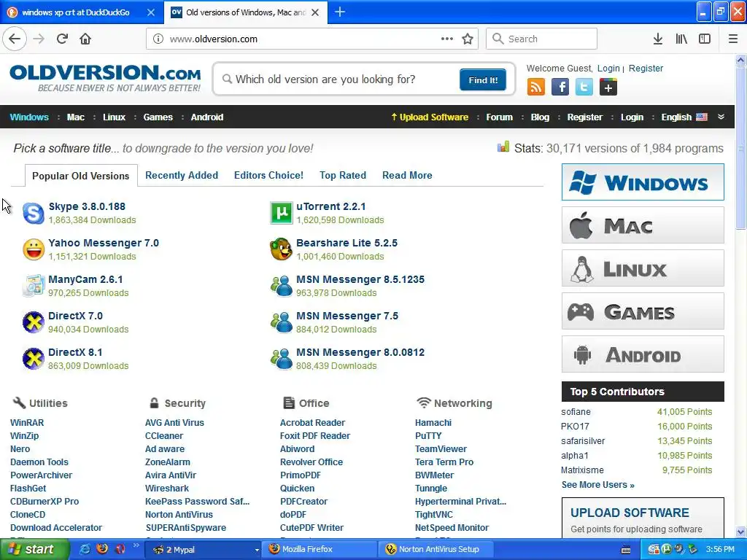The height and width of the screenshot is (560, 747).
Task: Open the WinRAR link under Utilities
Action: 27,422
